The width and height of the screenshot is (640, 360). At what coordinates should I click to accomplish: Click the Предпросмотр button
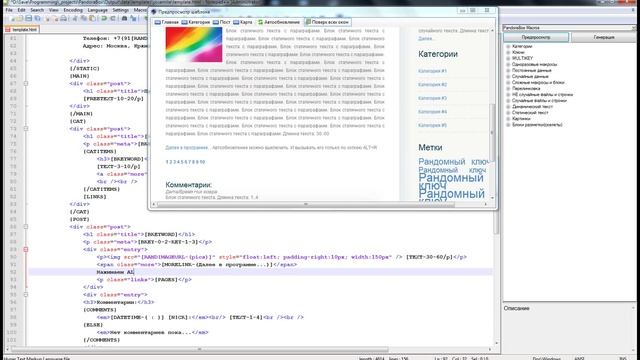[x=536, y=37]
